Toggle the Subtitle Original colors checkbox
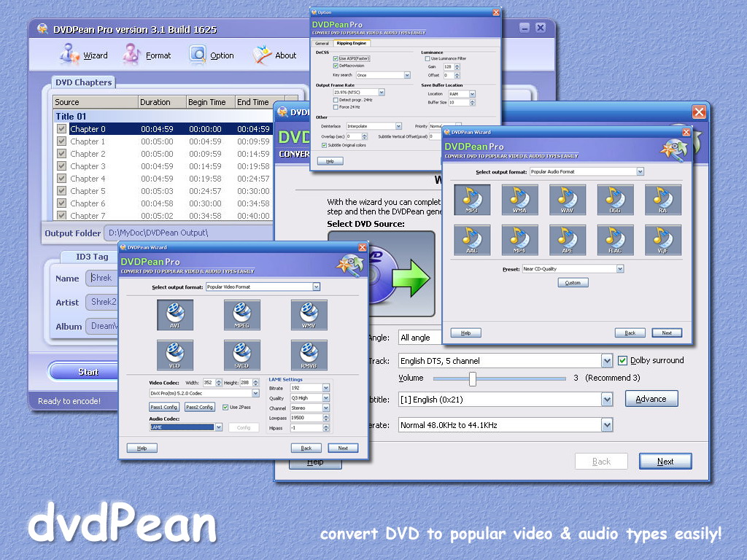 (324, 145)
